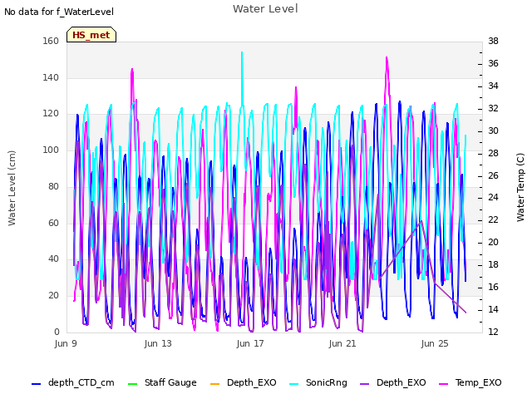532x399 pixels.
Task: Click the 160 left-axis tick label
Action: click(x=51, y=41)
